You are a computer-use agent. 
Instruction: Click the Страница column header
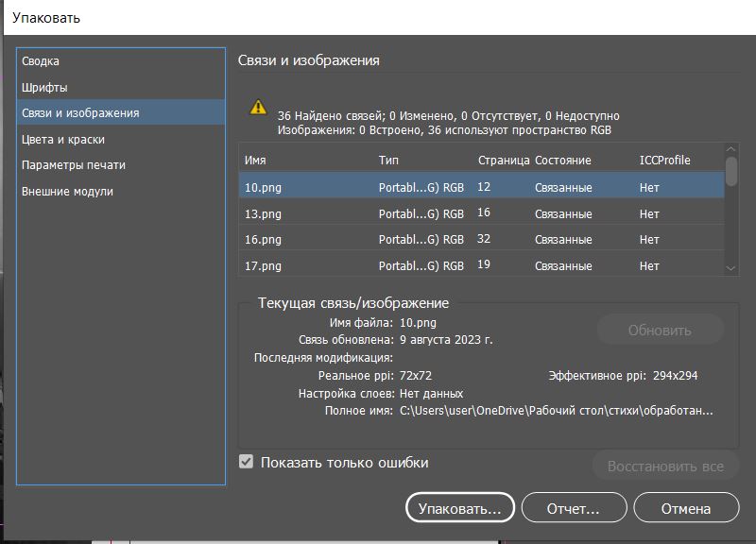click(504, 160)
